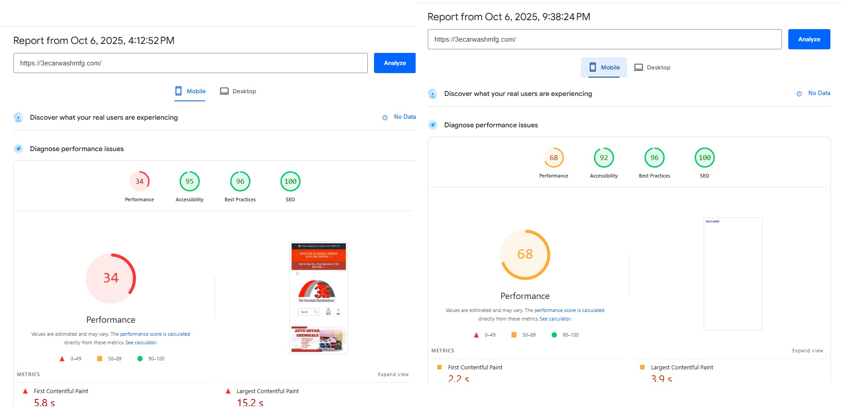Click the info icon beside No Data in the 4:12 PM report
Viewport: 868px width, 416px height.
(x=385, y=117)
